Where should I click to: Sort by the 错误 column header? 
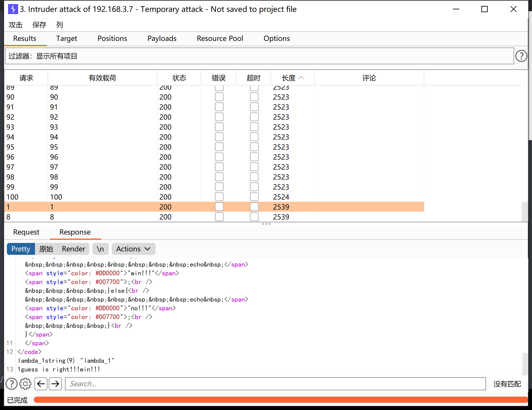click(219, 78)
